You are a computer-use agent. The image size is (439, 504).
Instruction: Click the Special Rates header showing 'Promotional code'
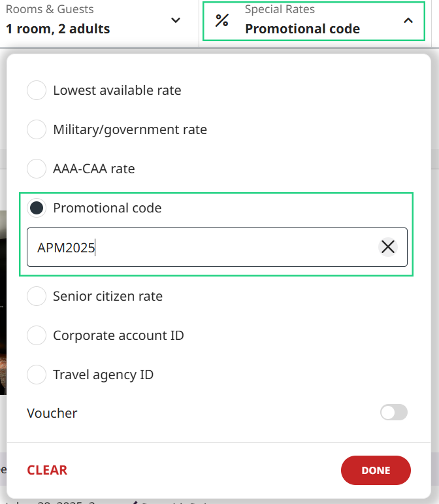[x=302, y=29]
